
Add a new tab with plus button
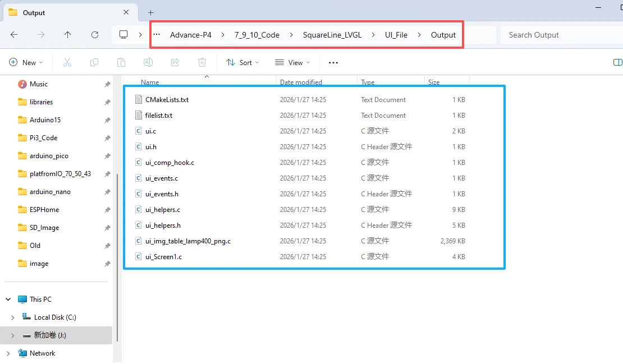click(x=150, y=12)
